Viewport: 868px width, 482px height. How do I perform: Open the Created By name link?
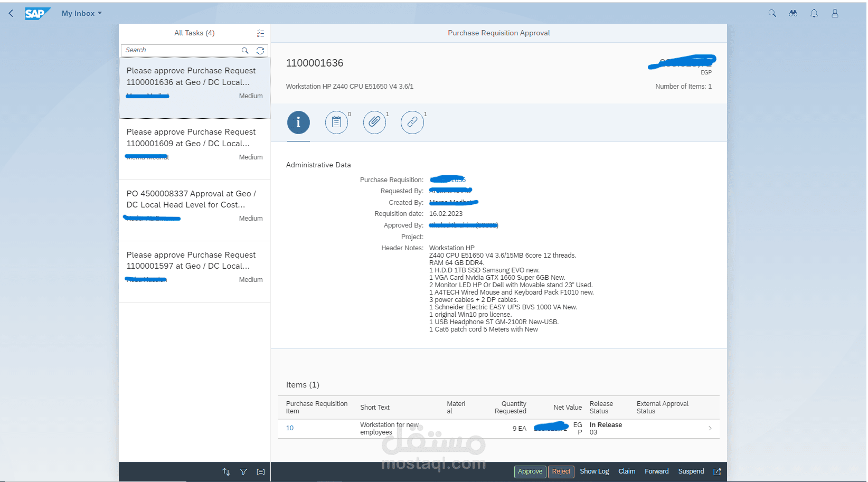[x=453, y=203]
